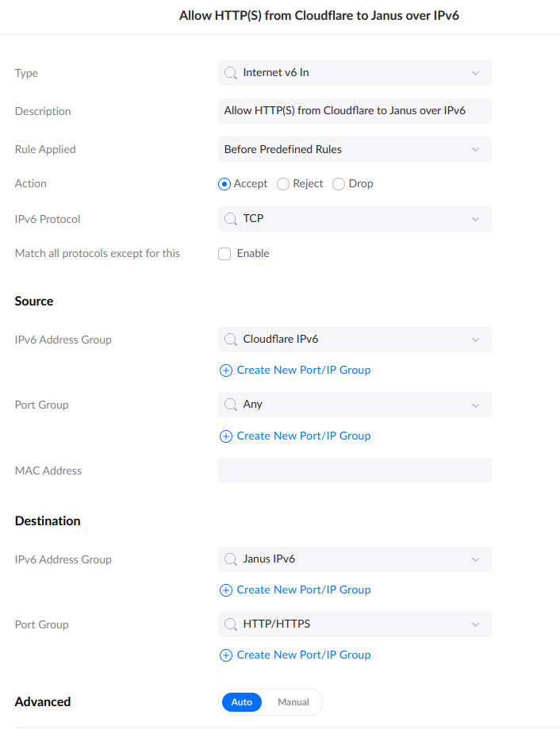Toggle the Accept radio button

pos(223,183)
